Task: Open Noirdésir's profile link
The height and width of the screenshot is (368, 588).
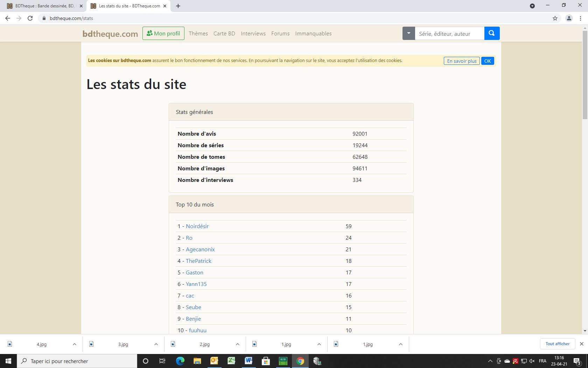Action: click(197, 226)
